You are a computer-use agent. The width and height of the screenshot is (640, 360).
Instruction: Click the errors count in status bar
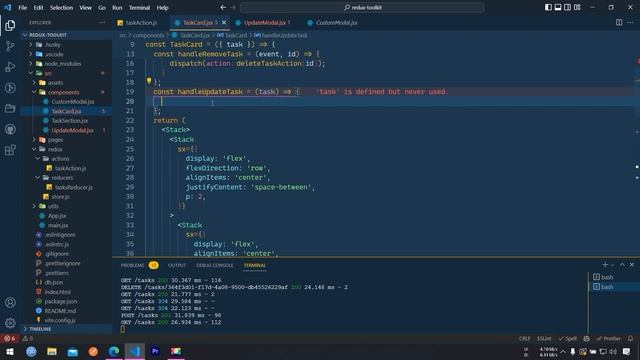click(x=9, y=338)
